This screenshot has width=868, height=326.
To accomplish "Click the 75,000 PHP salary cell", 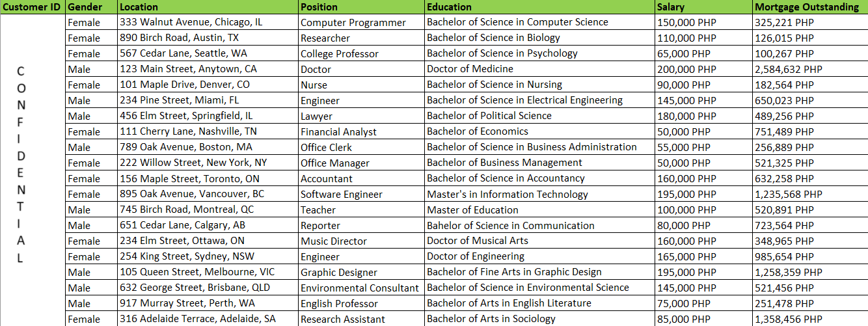I will pos(703,303).
